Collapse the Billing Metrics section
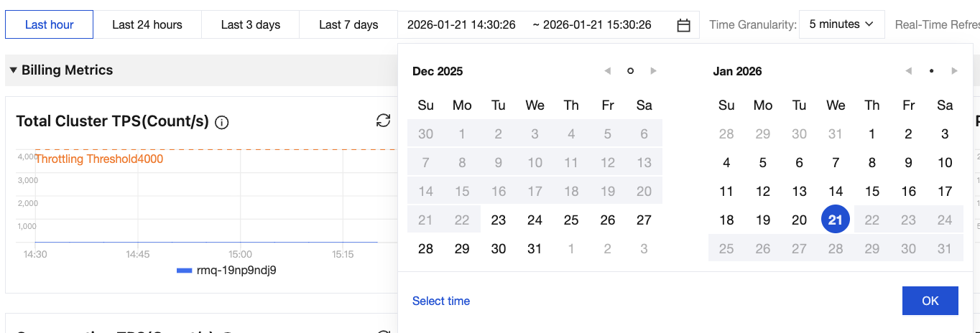 [13, 70]
